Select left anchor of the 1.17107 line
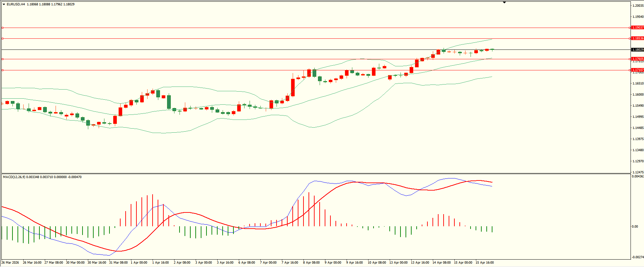 click(x=2, y=70)
